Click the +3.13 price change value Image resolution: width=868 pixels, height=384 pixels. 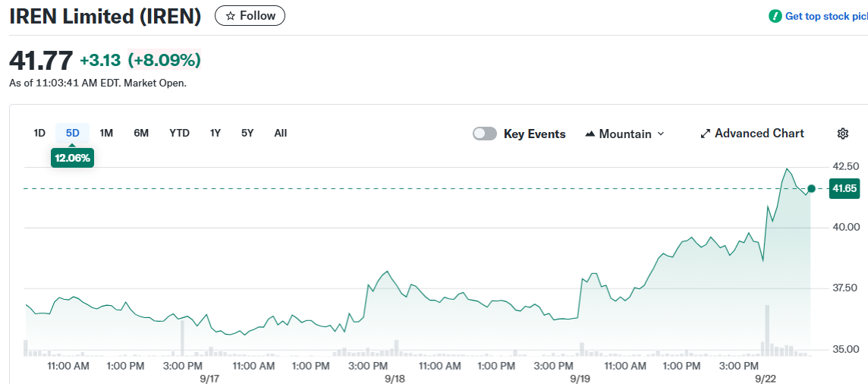click(x=100, y=60)
